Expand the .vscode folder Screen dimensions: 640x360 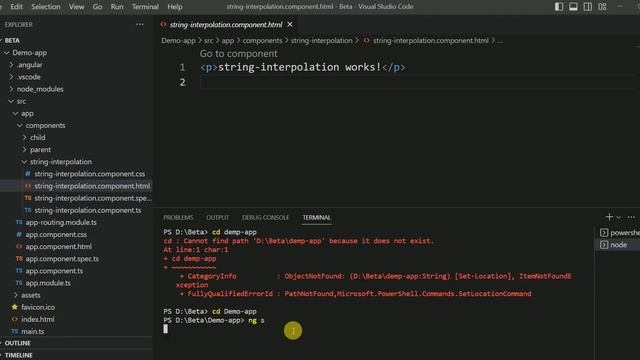(x=24, y=77)
